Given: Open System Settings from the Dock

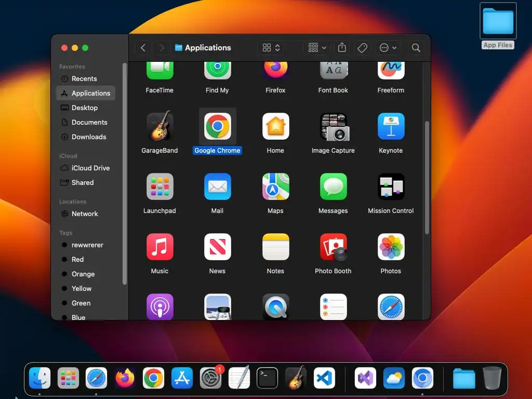Looking at the screenshot, I should click(x=211, y=378).
